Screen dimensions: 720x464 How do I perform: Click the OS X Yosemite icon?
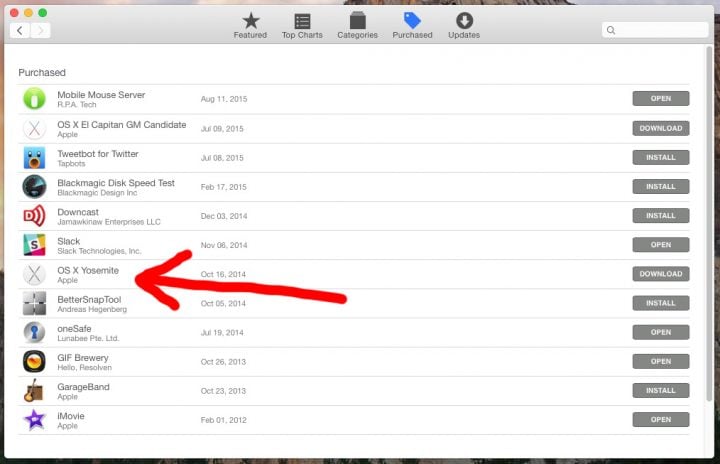(34, 274)
